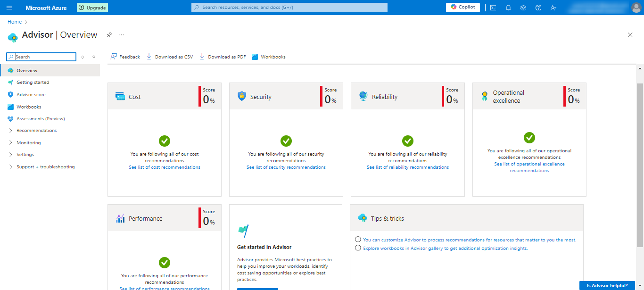Click the Is Advisor helpful? button

(607, 285)
